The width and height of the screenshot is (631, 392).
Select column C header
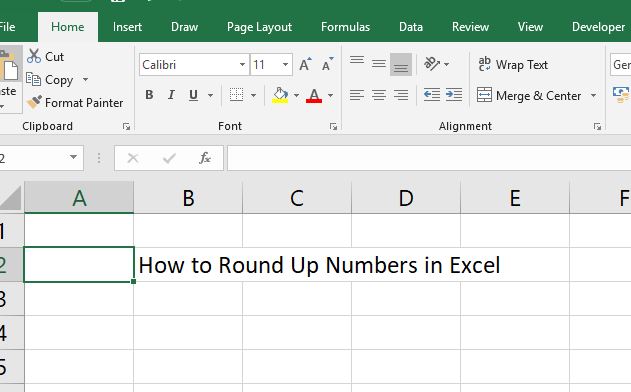click(297, 198)
